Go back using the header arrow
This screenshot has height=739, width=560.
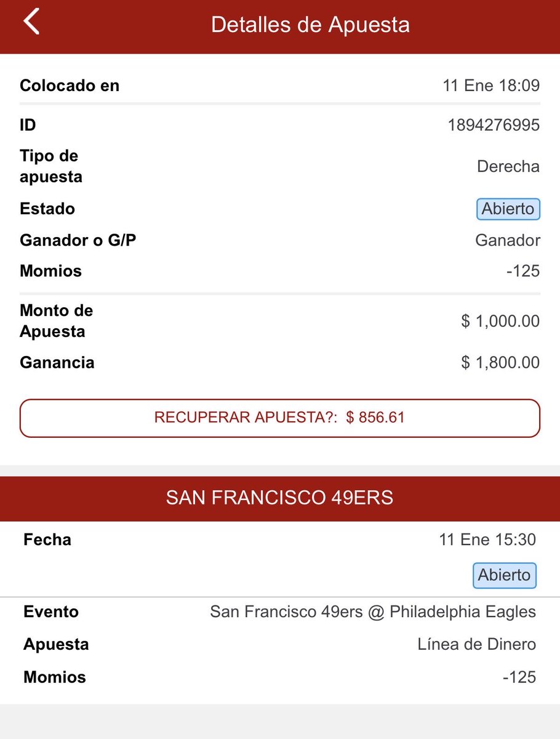click(x=31, y=22)
